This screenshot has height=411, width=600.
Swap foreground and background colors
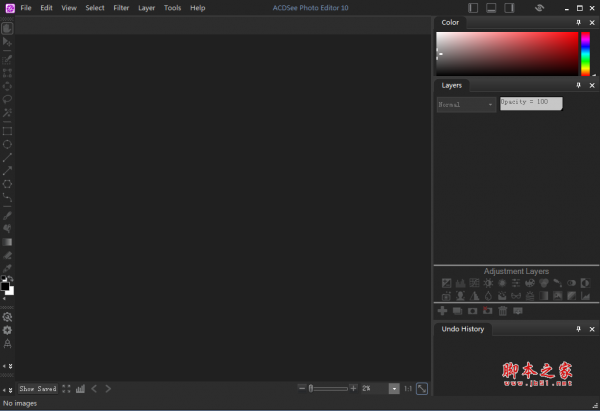pyautogui.click(x=11, y=279)
